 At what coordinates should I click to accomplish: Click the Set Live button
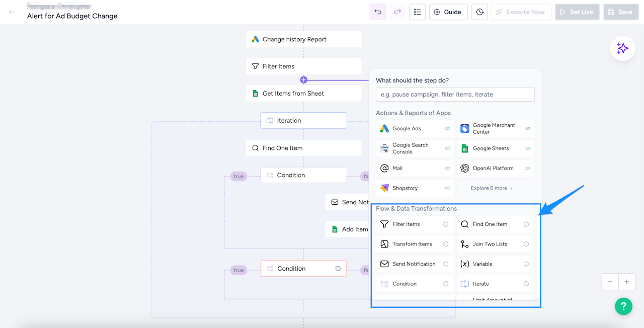pos(577,12)
